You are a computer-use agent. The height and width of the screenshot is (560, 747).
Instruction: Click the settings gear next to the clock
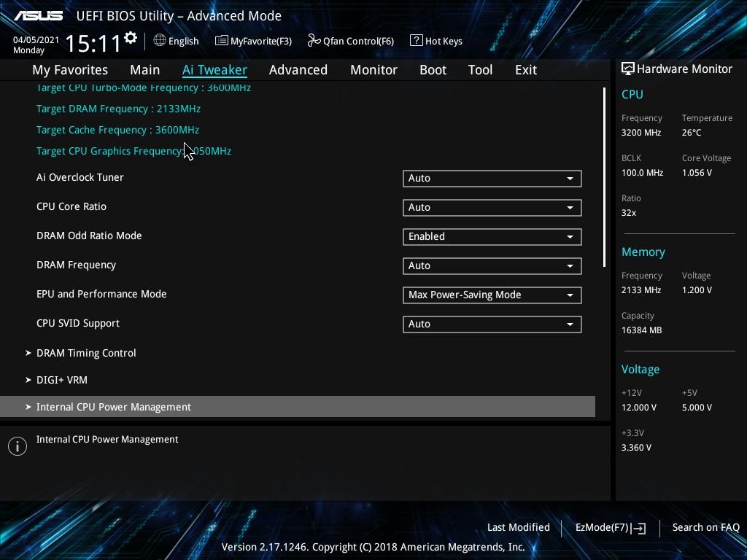click(131, 38)
